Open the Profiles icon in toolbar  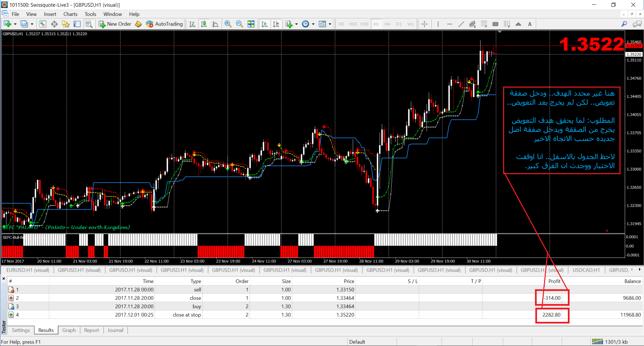(24, 24)
